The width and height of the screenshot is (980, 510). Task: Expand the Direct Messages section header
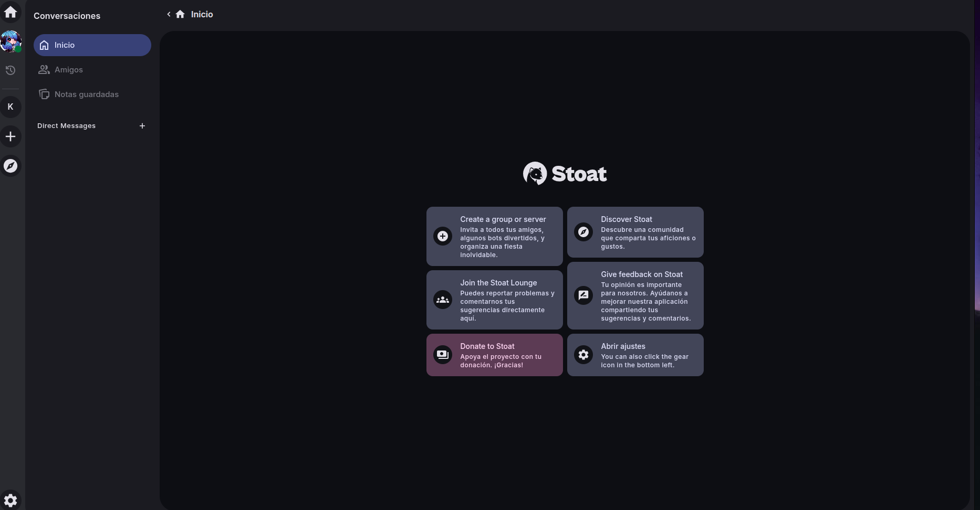tap(67, 126)
